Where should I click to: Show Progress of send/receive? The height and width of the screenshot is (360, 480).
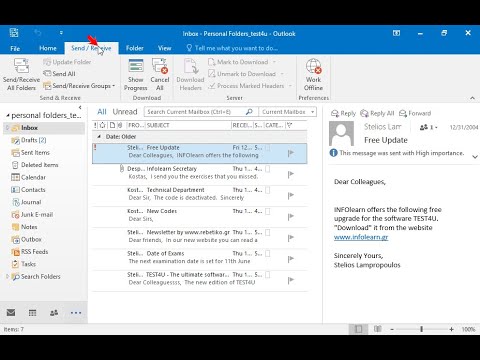pos(136,75)
